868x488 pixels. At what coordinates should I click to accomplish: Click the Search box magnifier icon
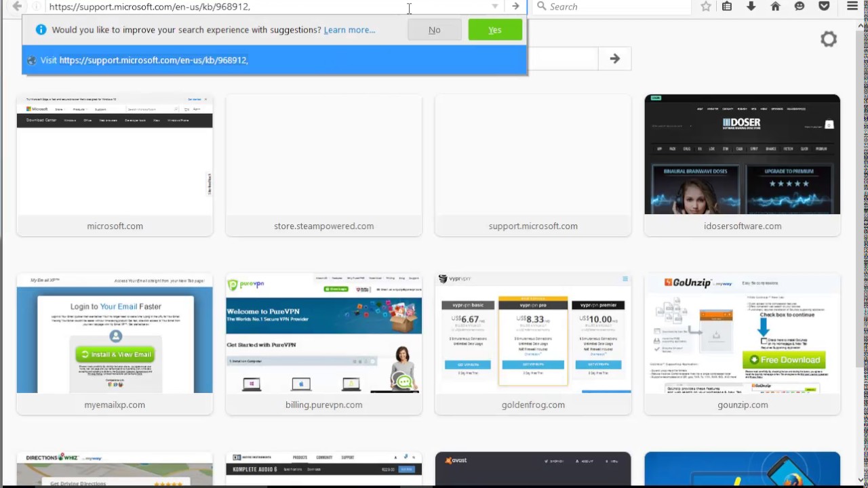(541, 6)
